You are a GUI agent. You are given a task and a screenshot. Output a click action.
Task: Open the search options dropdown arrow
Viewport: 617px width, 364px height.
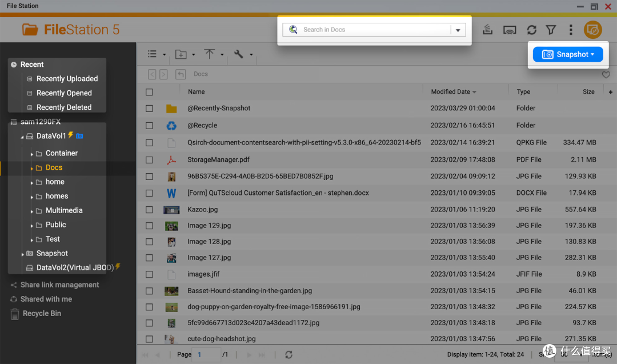tap(458, 30)
